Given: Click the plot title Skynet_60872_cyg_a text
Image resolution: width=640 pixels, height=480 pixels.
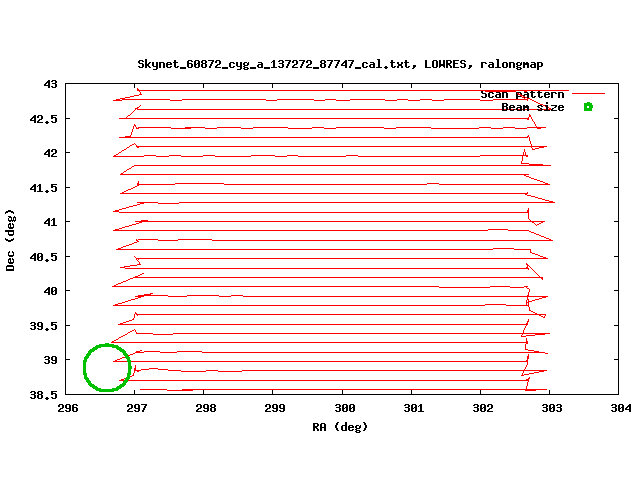Looking at the screenshot, I should click(340, 64).
